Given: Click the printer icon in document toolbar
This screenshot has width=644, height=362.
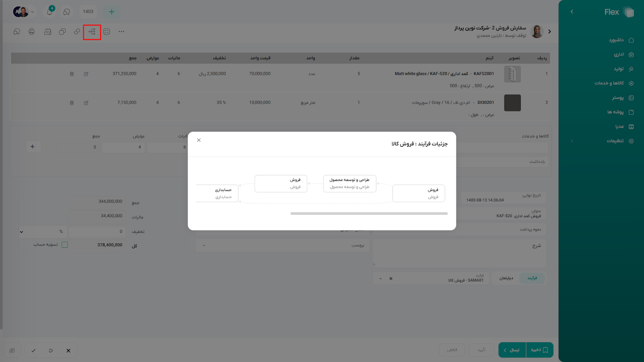Looking at the screenshot, I should (31, 31).
